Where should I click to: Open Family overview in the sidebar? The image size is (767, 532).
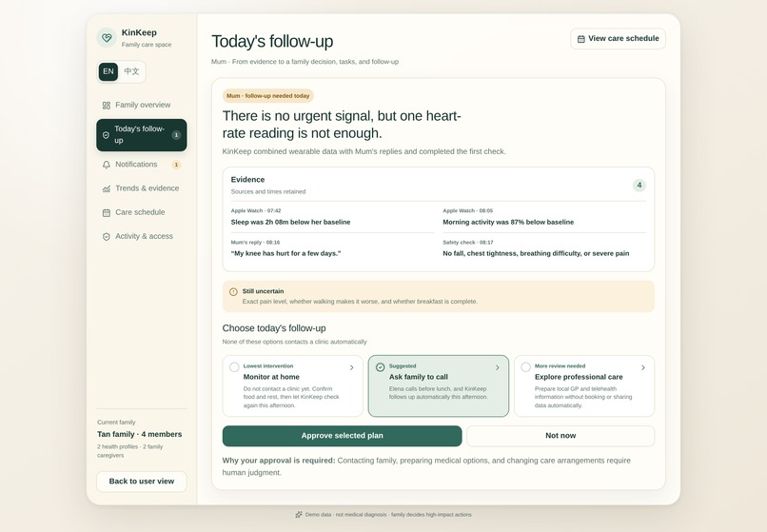coord(142,106)
